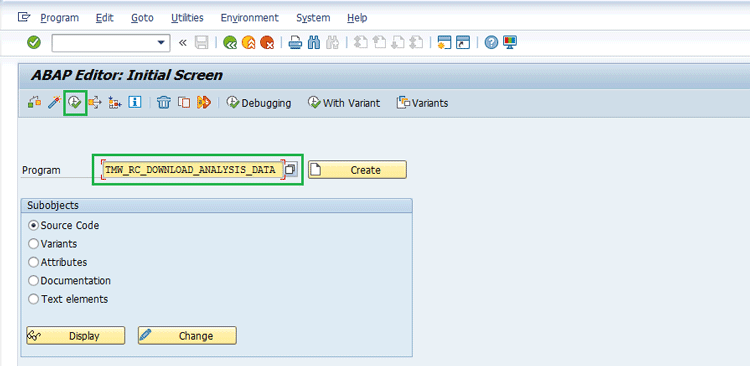Click the Create button
This screenshot has height=366, width=750.
[x=357, y=170]
